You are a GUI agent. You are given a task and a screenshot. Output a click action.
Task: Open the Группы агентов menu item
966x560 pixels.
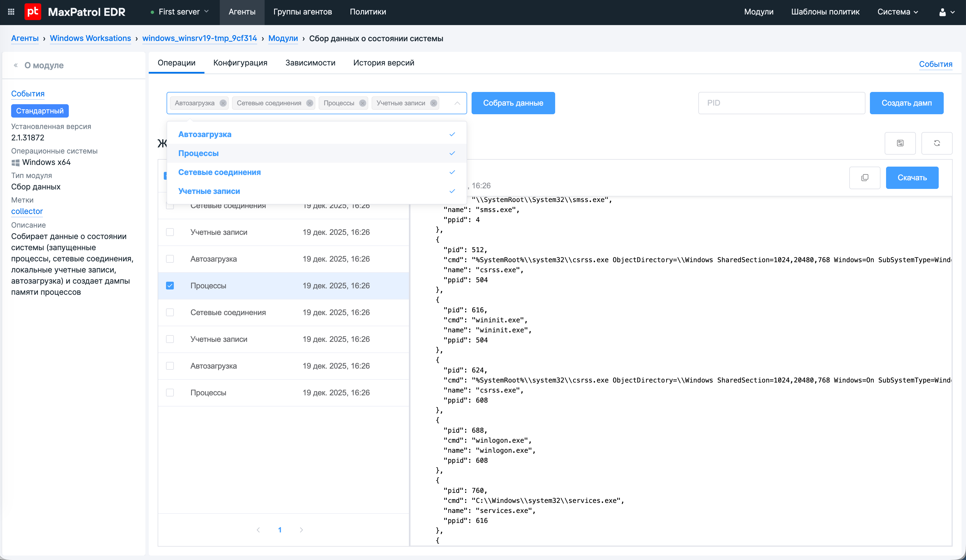click(x=302, y=12)
